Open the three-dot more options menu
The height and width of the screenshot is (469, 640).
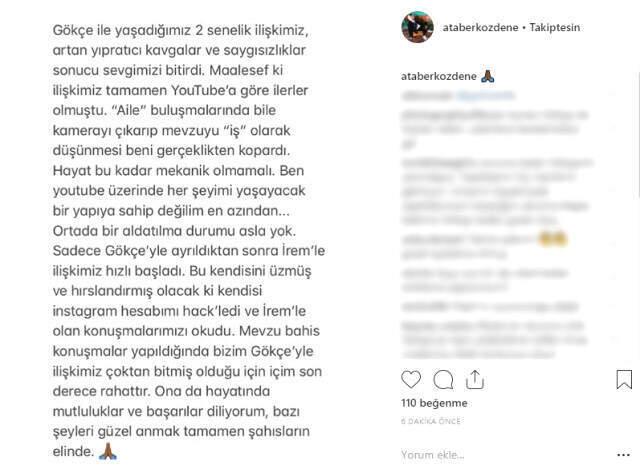623,455
